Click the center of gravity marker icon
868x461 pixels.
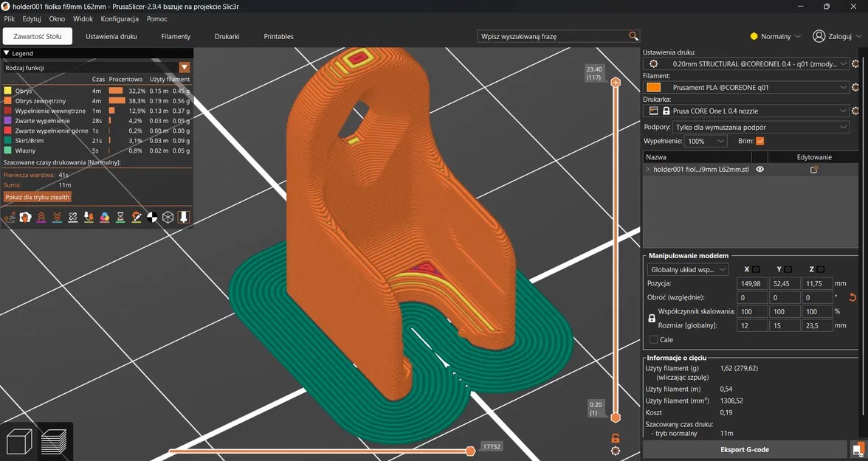click(152, 217)
